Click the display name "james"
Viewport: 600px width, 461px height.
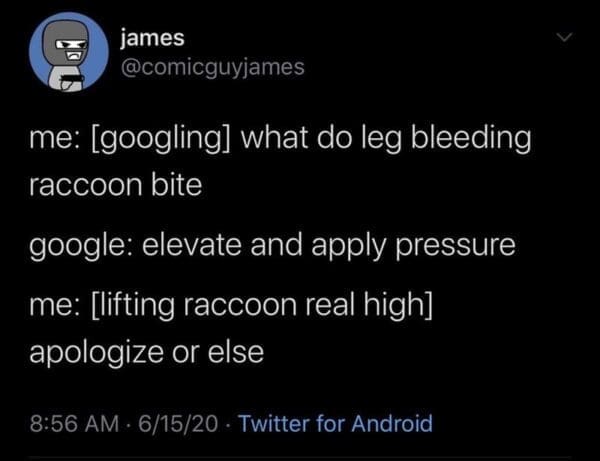(x=152, y=38)
